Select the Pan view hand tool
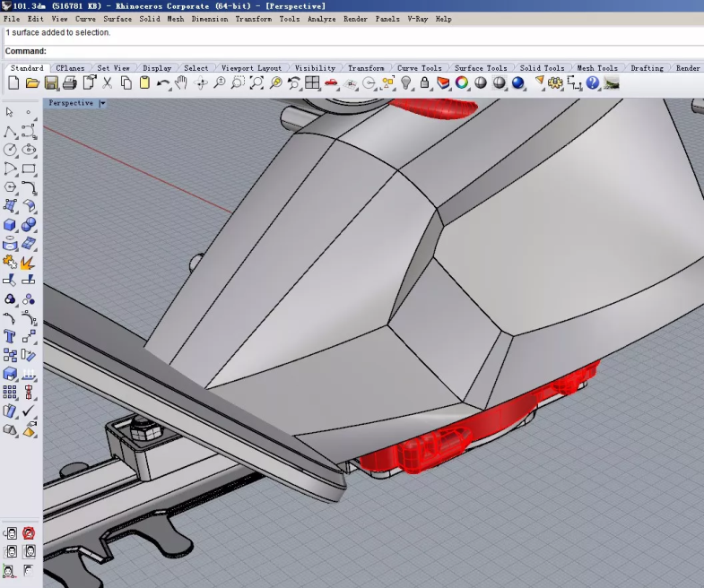The height and width of the screenshot is (588, 704). (x=181, y=83)
